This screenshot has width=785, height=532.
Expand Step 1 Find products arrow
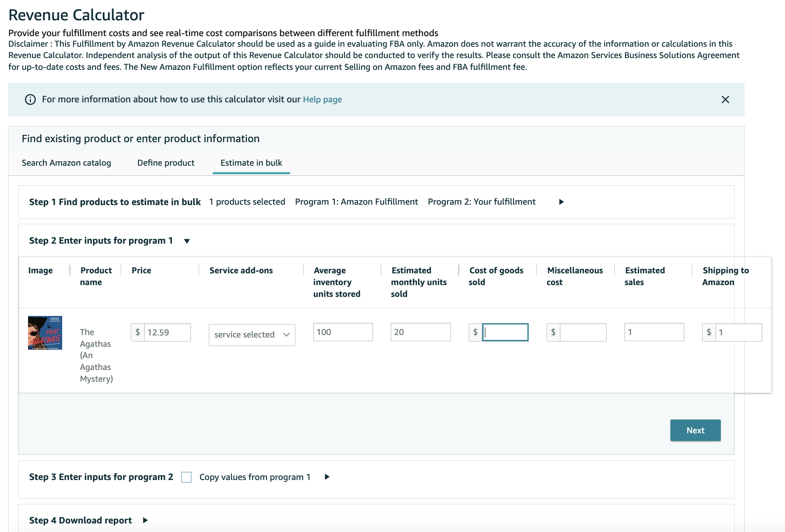[562, 202]
